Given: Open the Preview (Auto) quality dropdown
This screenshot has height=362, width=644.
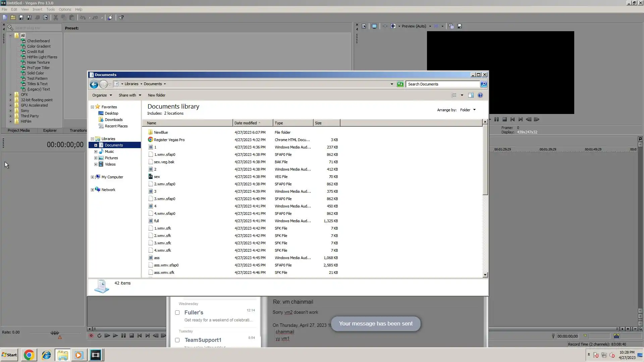Looking at the screenshot, I should tap(430, 26).
